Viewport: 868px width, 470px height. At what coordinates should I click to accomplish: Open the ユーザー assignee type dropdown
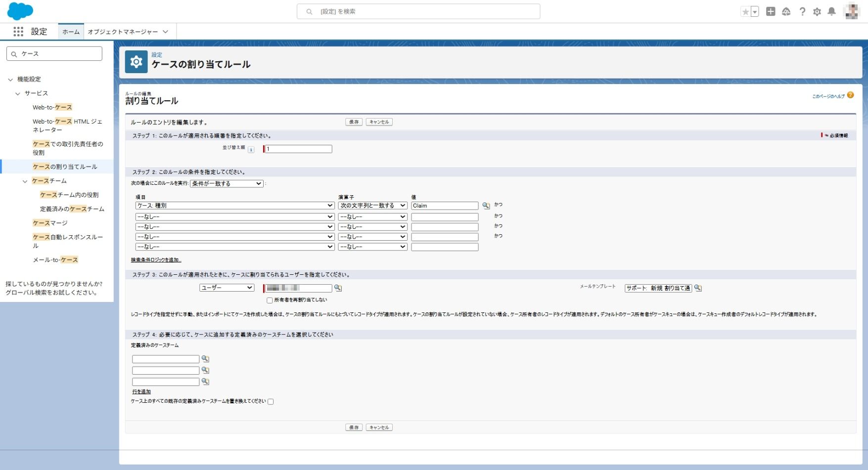(x=227, y=288)
